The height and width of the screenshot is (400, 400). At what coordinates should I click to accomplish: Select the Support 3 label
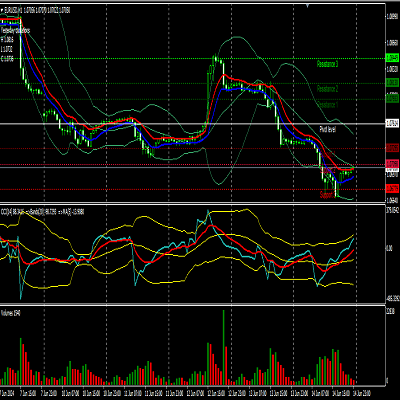coord(327,195)
